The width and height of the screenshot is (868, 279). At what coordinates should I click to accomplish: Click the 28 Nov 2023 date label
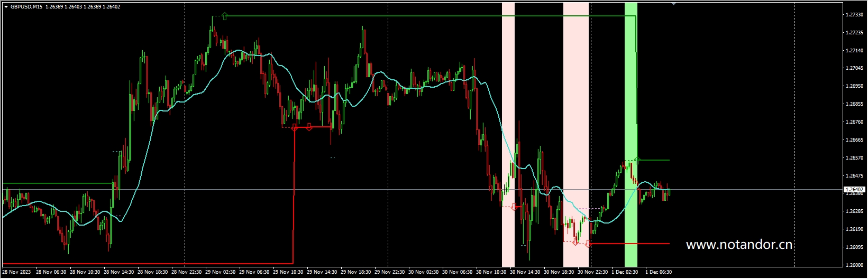tap(17, 272)
